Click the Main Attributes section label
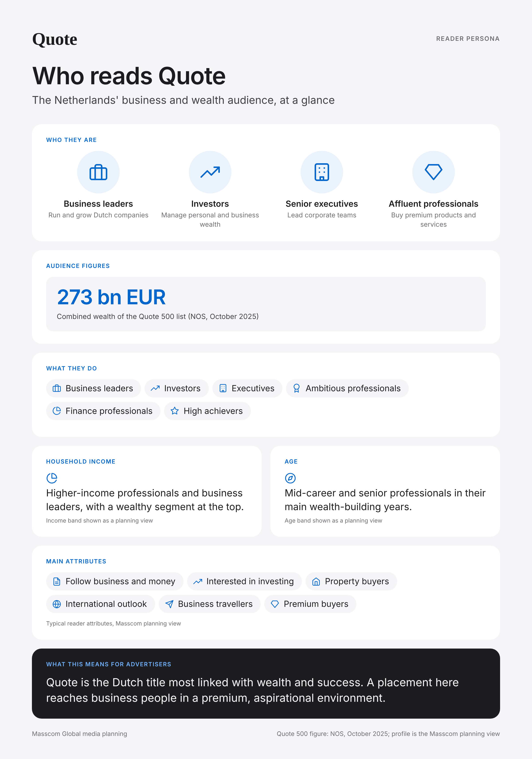The image size is (532, 759). click(76, 561)
